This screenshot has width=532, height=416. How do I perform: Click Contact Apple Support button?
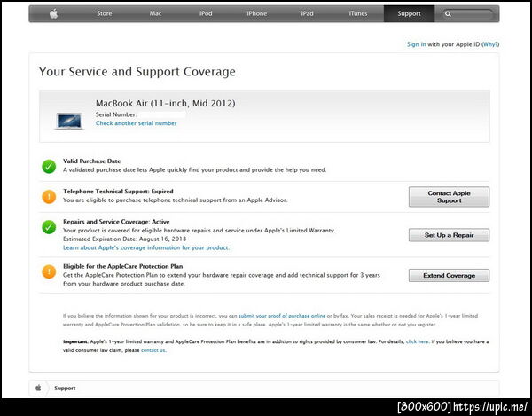pos(449,197)
